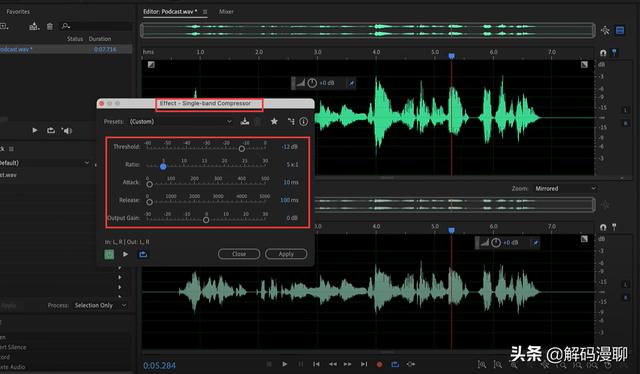640x374 pixels.
Task: Toggle Skip Selection in the transport bar
Action: point(411,364)
